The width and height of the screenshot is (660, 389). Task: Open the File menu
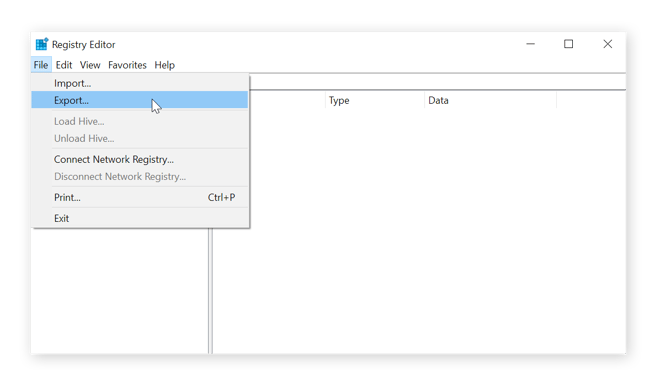point(41,65)
